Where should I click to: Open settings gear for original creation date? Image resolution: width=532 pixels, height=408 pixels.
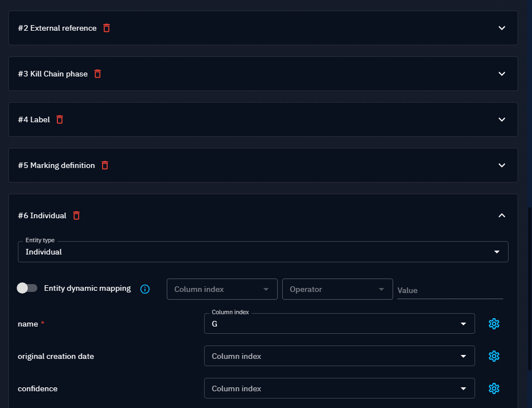pyautogui.click(x=494, y=356)
